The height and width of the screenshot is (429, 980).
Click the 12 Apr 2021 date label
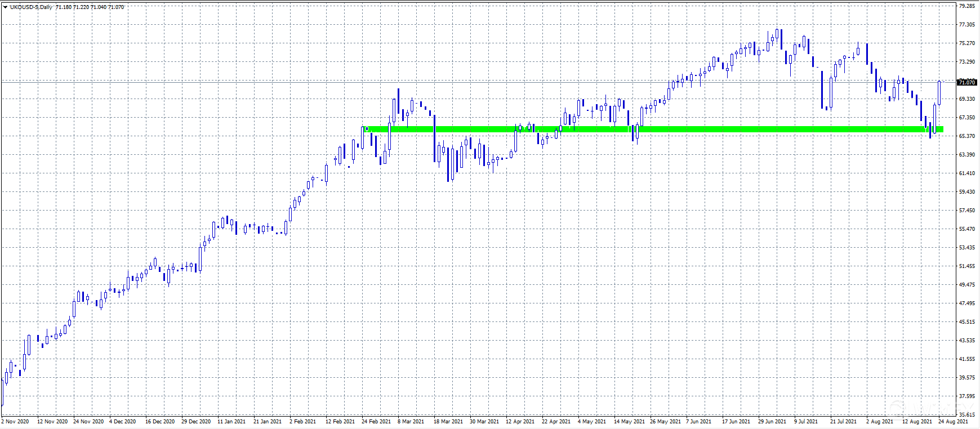click(520, 421)
